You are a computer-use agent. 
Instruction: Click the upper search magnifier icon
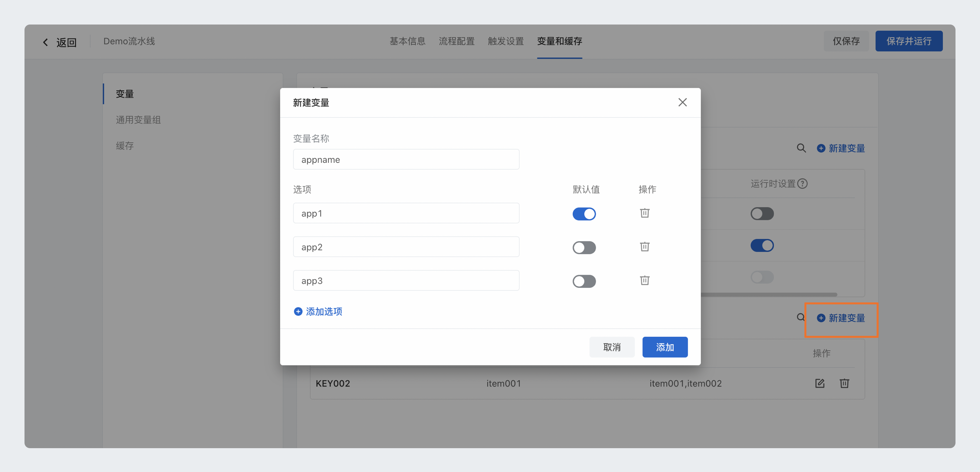click(801, 148)
